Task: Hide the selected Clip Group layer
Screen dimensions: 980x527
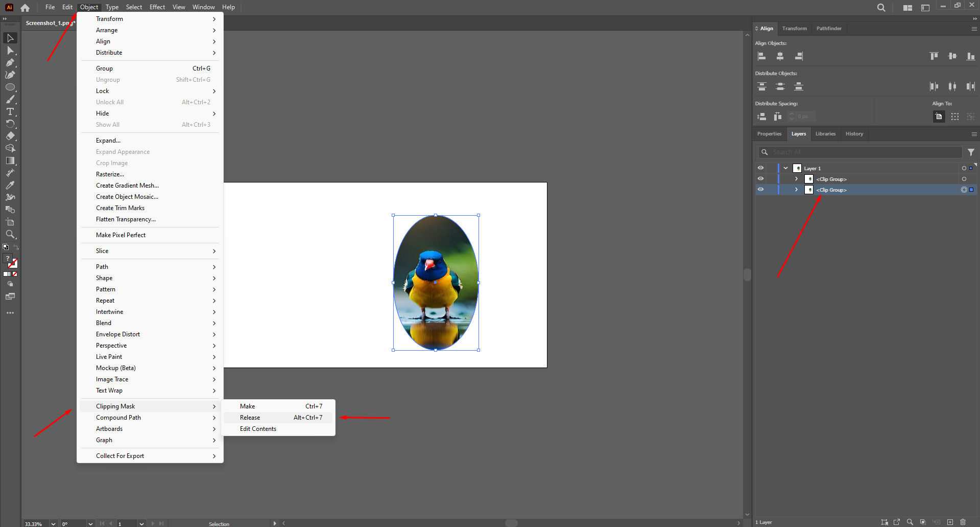Action: coord(760,190)
